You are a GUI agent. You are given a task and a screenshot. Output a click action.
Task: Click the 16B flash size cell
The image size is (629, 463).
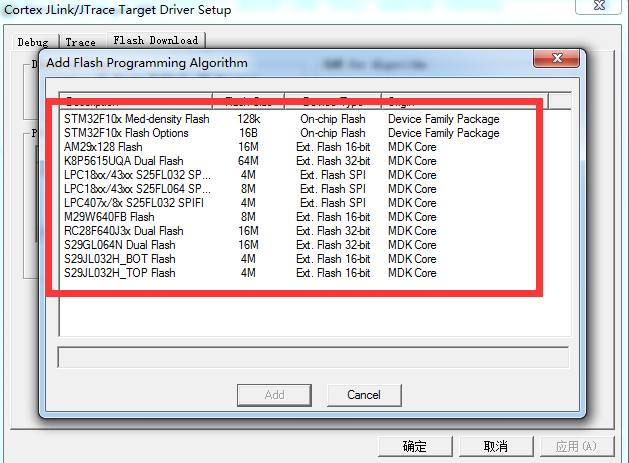click(248, 133)
